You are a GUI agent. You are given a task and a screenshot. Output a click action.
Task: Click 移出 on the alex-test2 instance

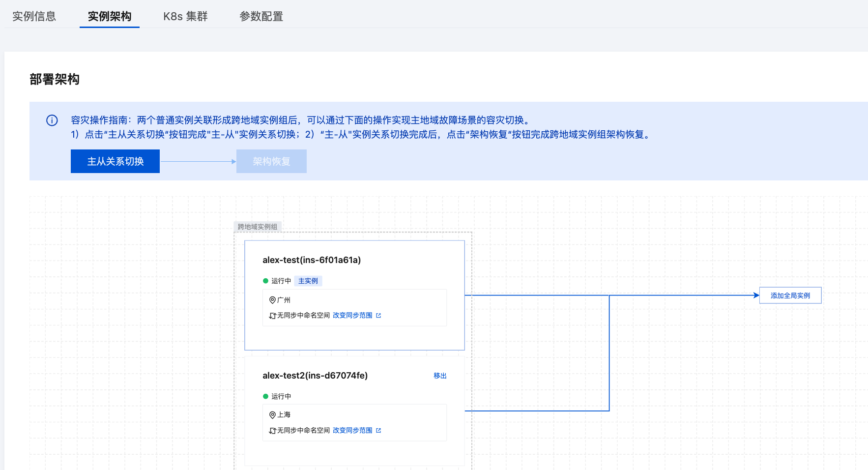click(x=440, y=376)
